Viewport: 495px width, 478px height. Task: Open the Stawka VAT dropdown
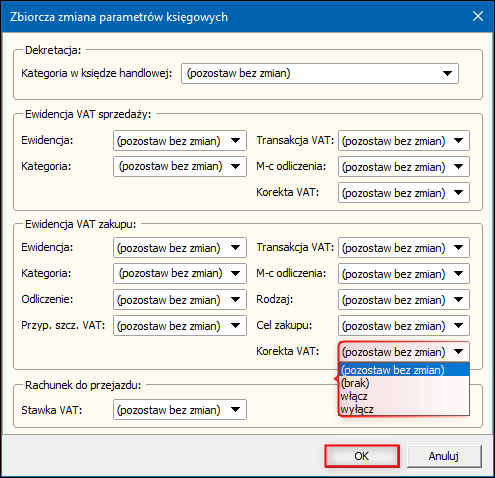coord(180,410)
